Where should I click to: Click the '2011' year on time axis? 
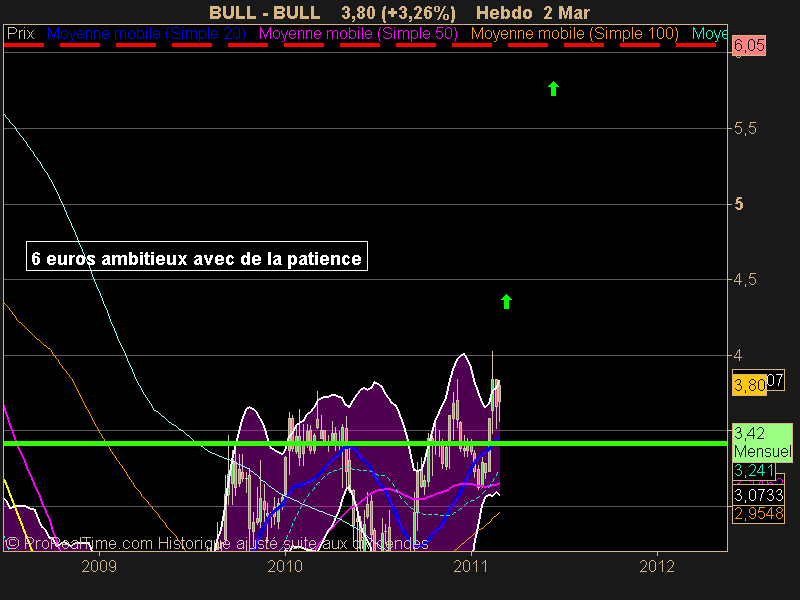(x=471, y=566)
